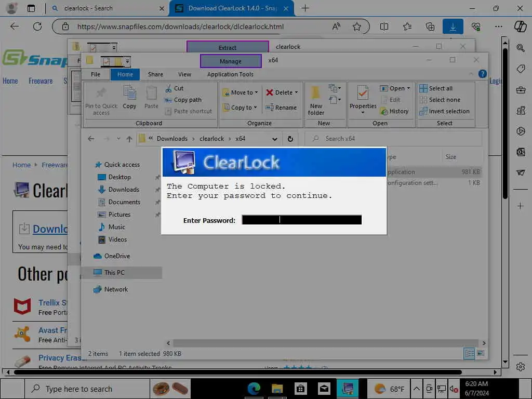Viewport: 532px width, 399px height.
Task: Click Home link on SnapFiles page
Action: click(10, 81)
